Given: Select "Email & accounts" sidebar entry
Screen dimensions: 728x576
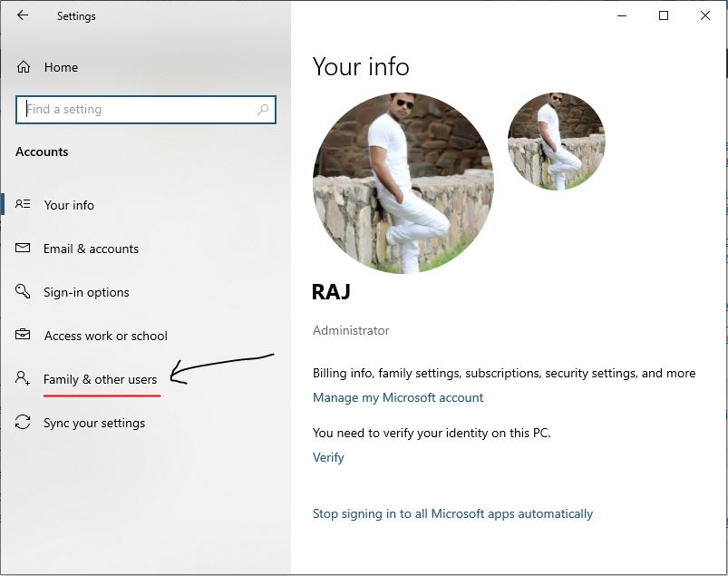Looking at the screenshot, I should pyautogui.click(x=92, y=248).
